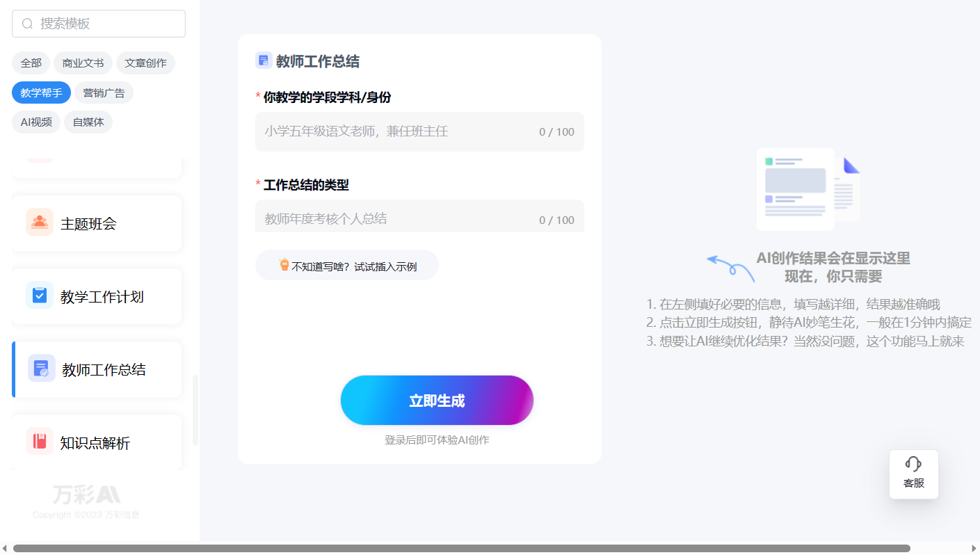
Task: Open the 知识点解析 template
Action: 97,442
